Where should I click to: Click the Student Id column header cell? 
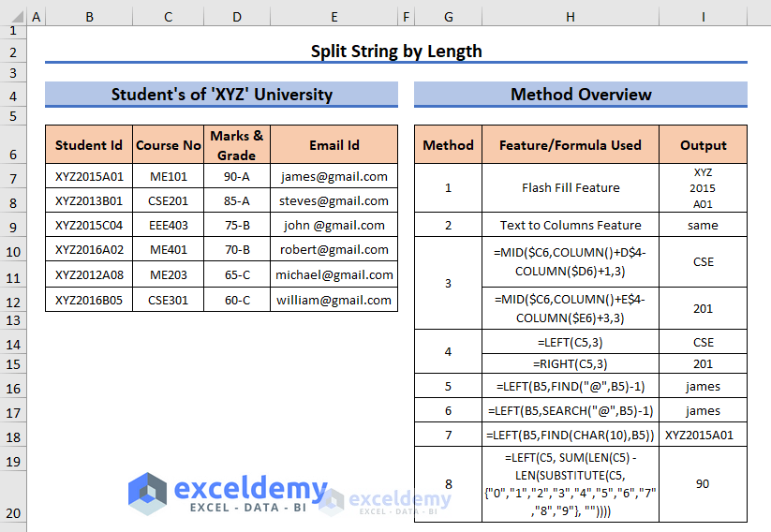coord(89,144)
